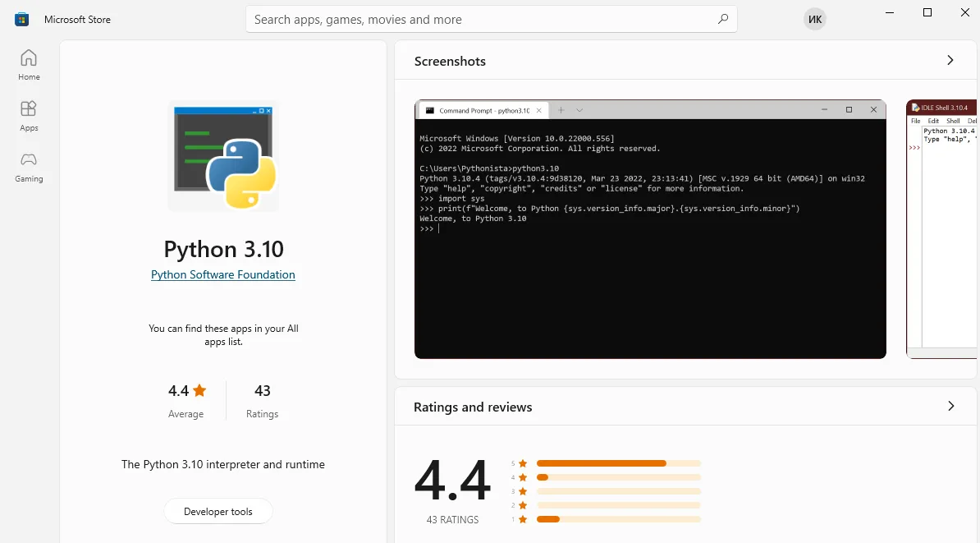Click the Developer tools category button
Screen dimensions: 980x543
[218, 511]
